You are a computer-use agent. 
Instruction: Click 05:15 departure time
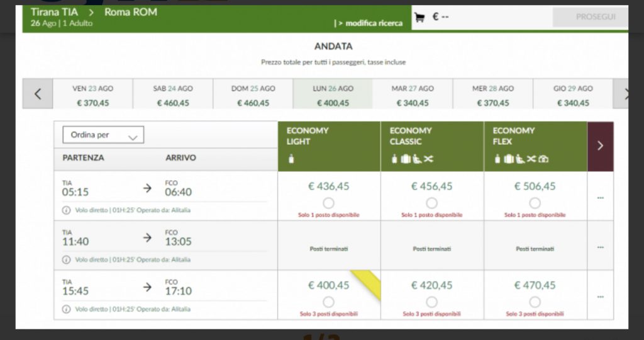point(75,192)
